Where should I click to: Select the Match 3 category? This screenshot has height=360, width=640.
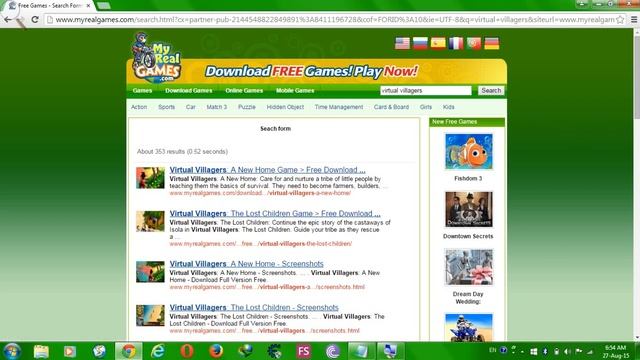click(216, 107)
